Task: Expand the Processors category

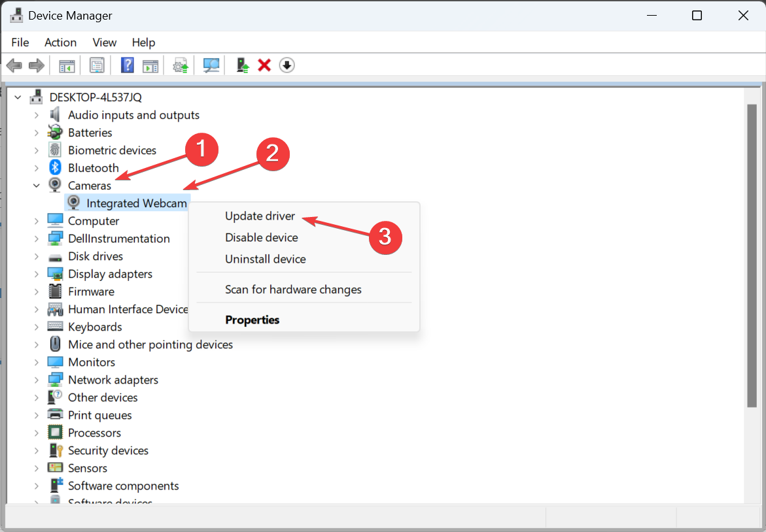Action: tap(36, 433)
